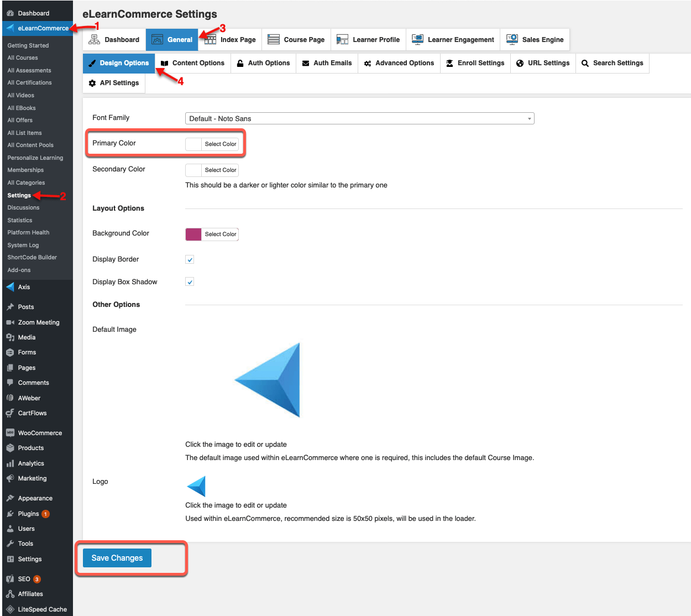Open the Course Page tab
The height and width of the screenshot is (616, 691).
296,40
